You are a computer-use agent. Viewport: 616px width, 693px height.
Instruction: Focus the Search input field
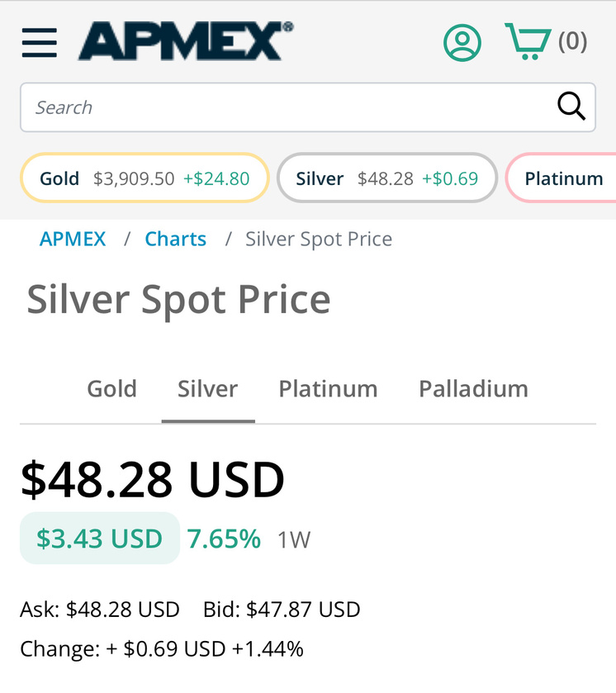[x=289, y=107]
